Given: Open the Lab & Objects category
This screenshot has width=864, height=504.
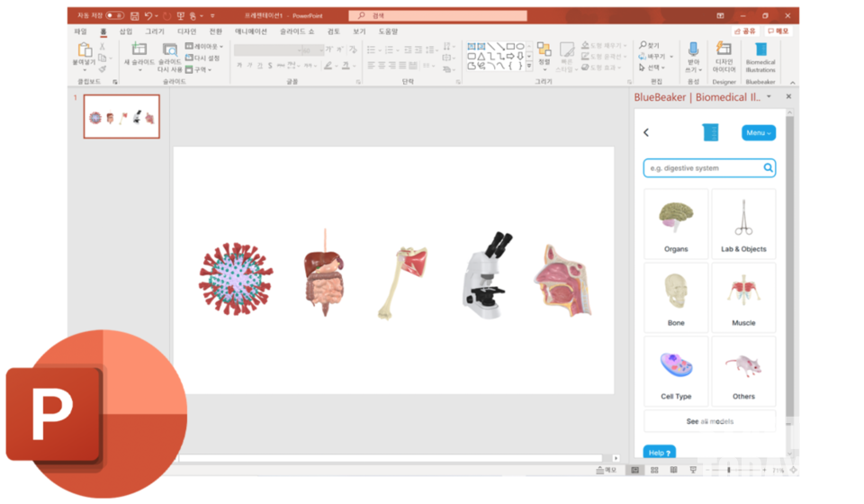Looking at the screenshot, I should point(743,224).
